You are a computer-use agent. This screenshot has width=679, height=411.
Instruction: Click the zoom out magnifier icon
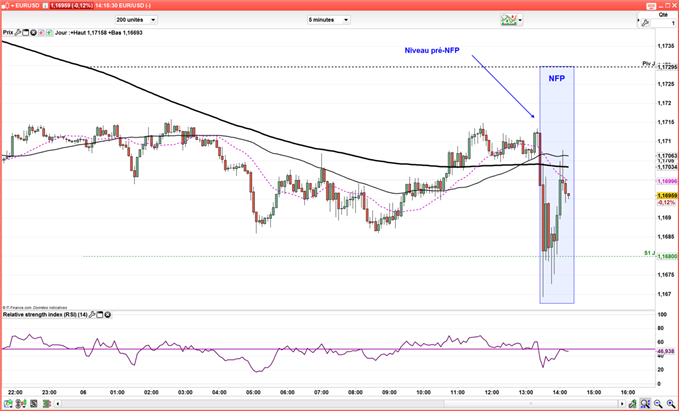tap(658, 404)
